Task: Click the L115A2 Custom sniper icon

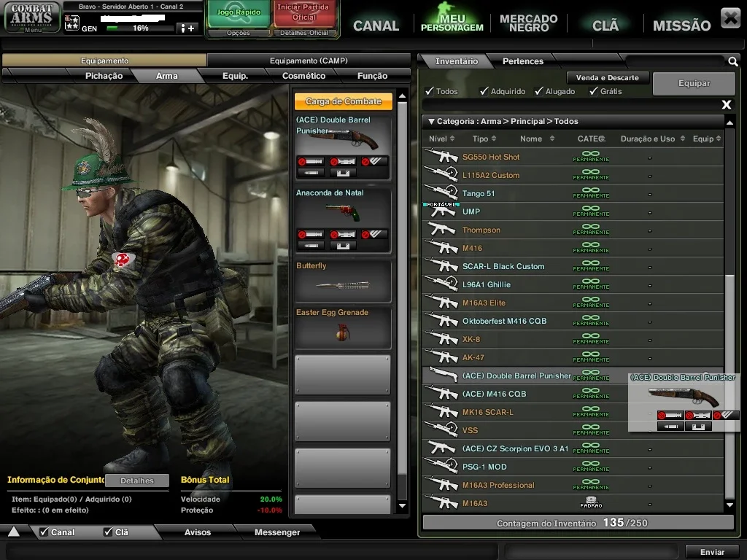Action: pos(441,174)
